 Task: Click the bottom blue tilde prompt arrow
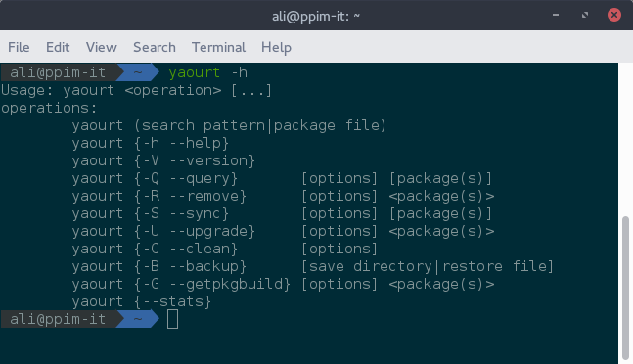[138, 319]
